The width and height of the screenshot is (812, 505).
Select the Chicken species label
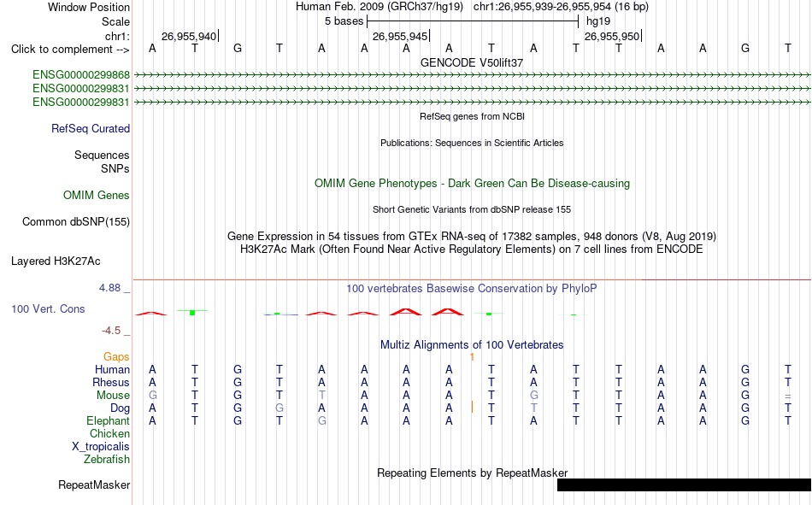click(109, 433)
